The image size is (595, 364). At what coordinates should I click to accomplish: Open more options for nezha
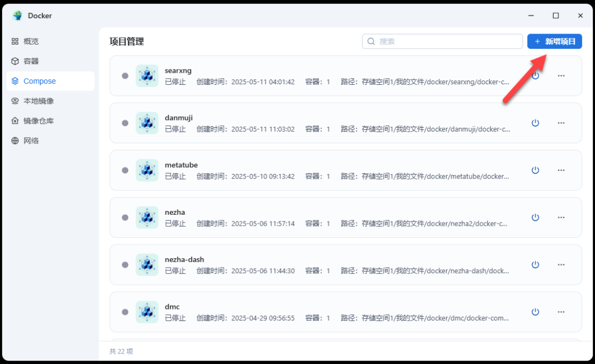[561, 218]
